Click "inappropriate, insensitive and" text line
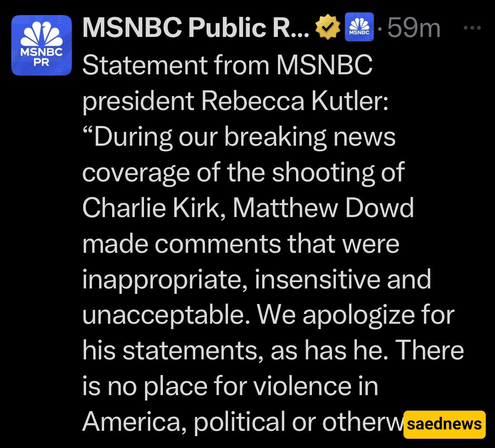This screenshot has width=495, height=448. (x=257, y=280)
